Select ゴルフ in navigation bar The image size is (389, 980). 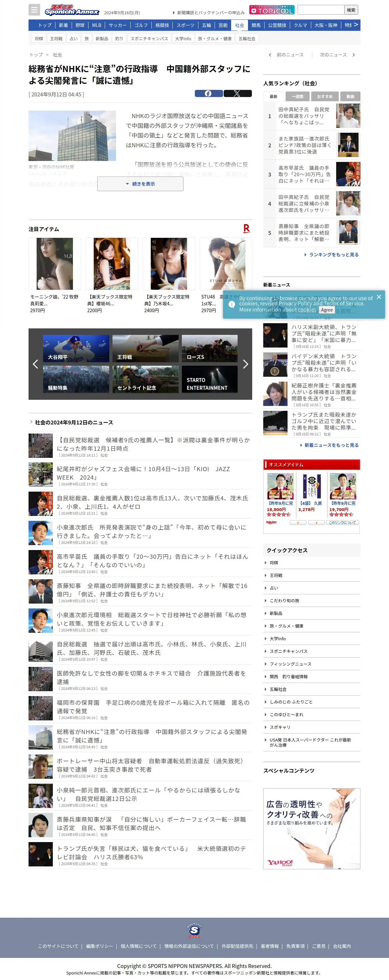(141, 25)
